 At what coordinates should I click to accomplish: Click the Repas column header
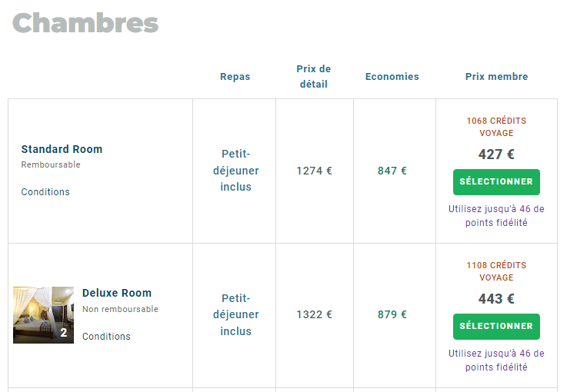point(235,77)
